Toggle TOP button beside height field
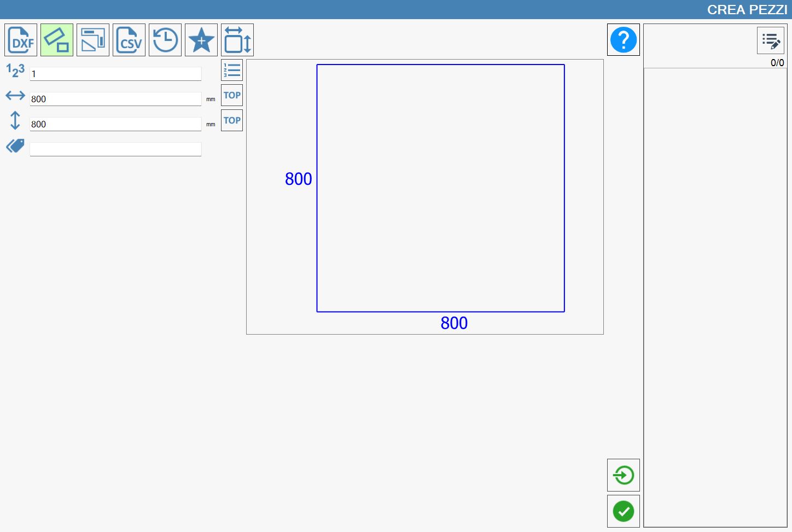 point(232,120)
